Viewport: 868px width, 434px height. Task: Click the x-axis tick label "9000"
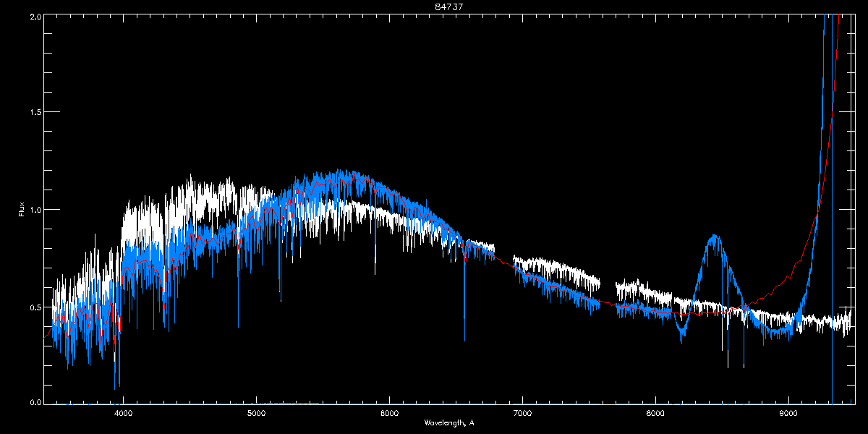pos(788,414)
